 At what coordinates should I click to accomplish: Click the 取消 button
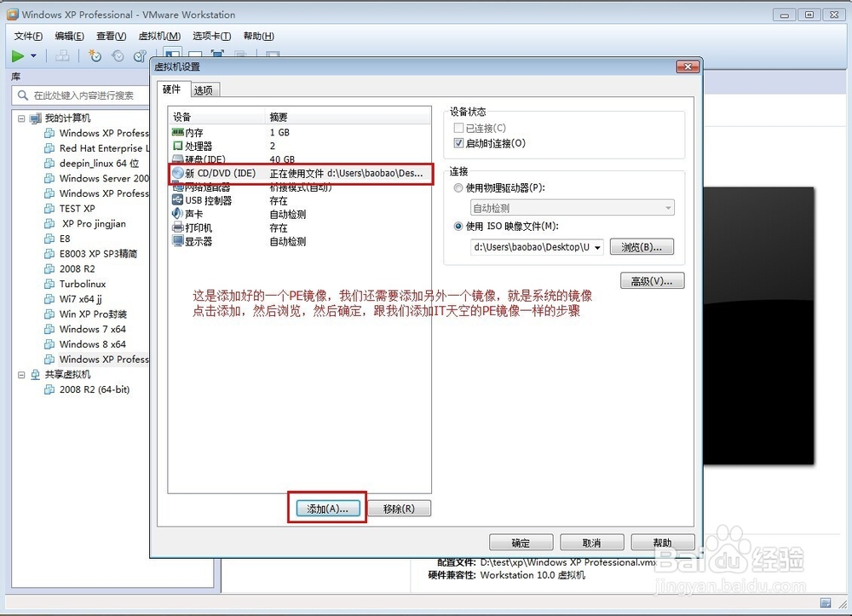(x=592, y=542)
